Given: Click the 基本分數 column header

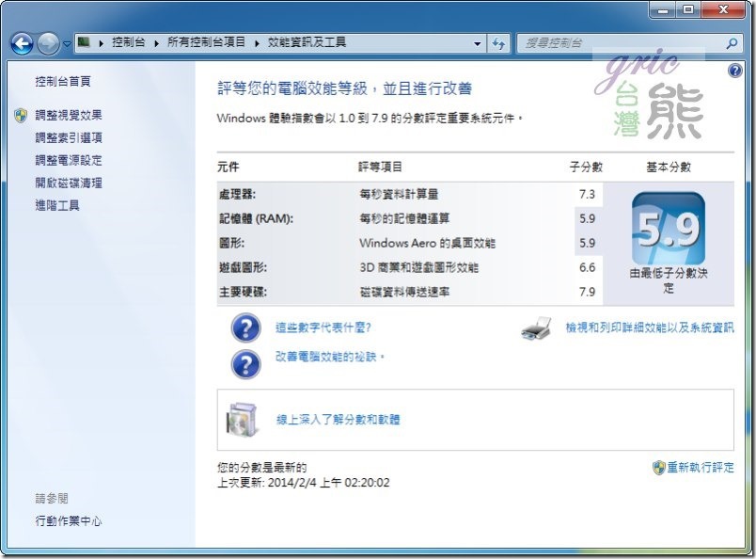Looking at the screenshot, I should click(669, 167).
